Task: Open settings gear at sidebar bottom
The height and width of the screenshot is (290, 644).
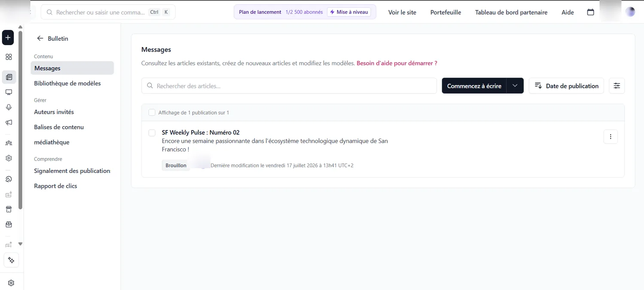Action: coord(11,283)
